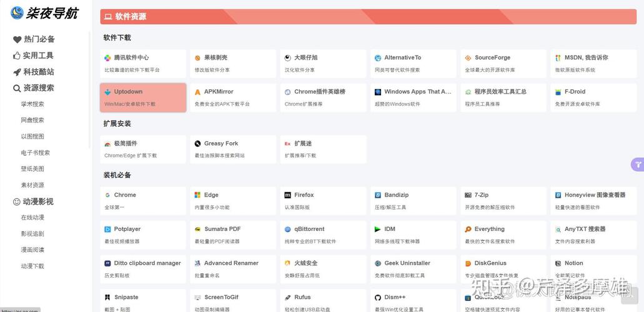Click the Bandizip icon
Viewport: 644px width, 312px height.
[378, 195]
